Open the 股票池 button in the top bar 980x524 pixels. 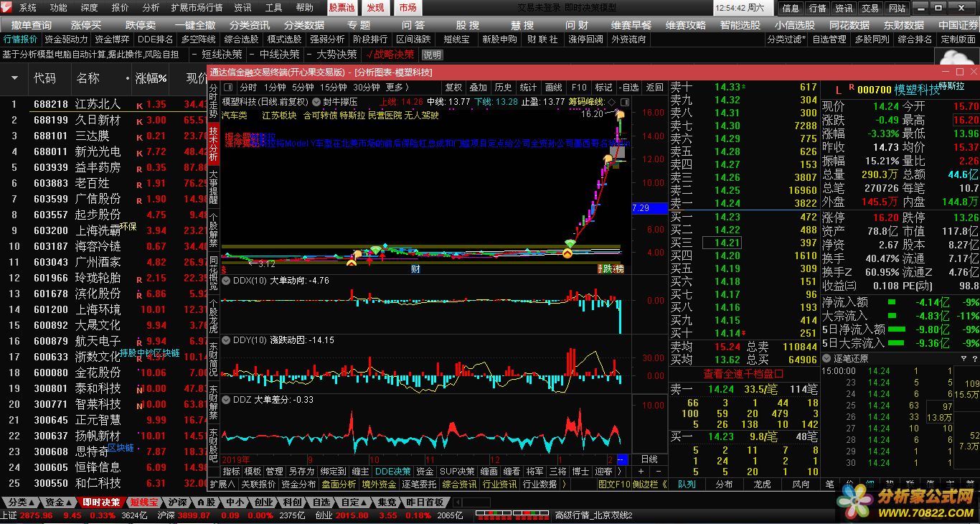click(x=342, y=8)
